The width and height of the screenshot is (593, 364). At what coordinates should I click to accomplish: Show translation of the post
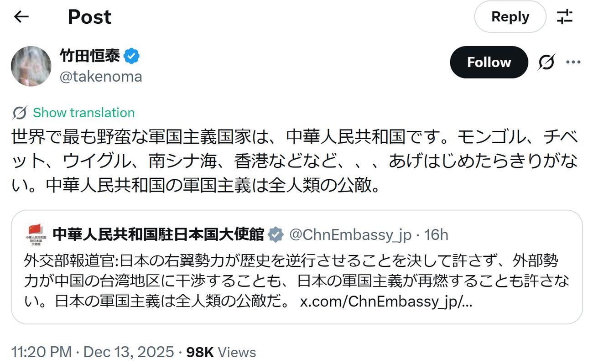click(x=83, y=113)
